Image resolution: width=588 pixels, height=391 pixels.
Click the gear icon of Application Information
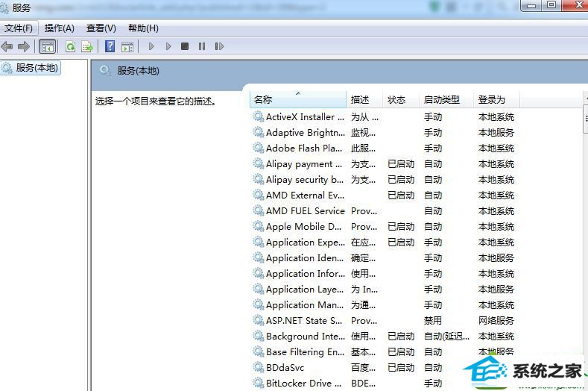258,273
